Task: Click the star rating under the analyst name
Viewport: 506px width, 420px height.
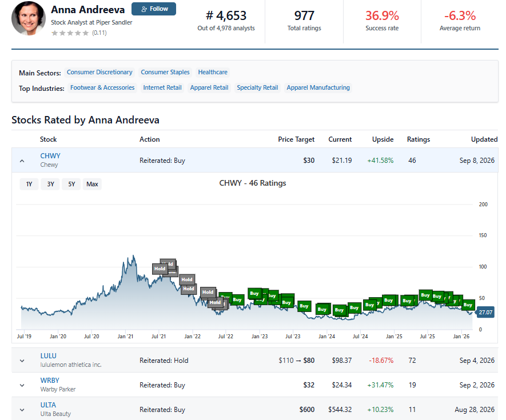Action: [70, 33]
